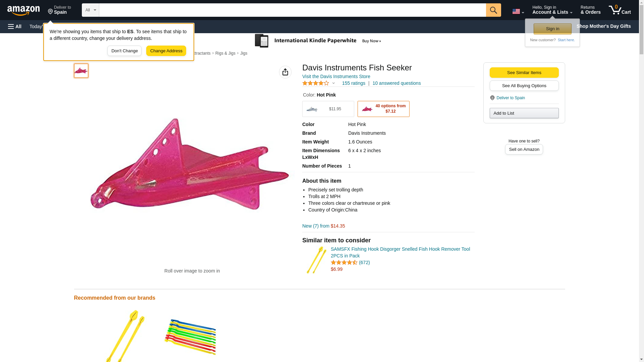Open Shop Mother's Day Gifts
This screenshot has height=362, width=644.
point(603,26)
